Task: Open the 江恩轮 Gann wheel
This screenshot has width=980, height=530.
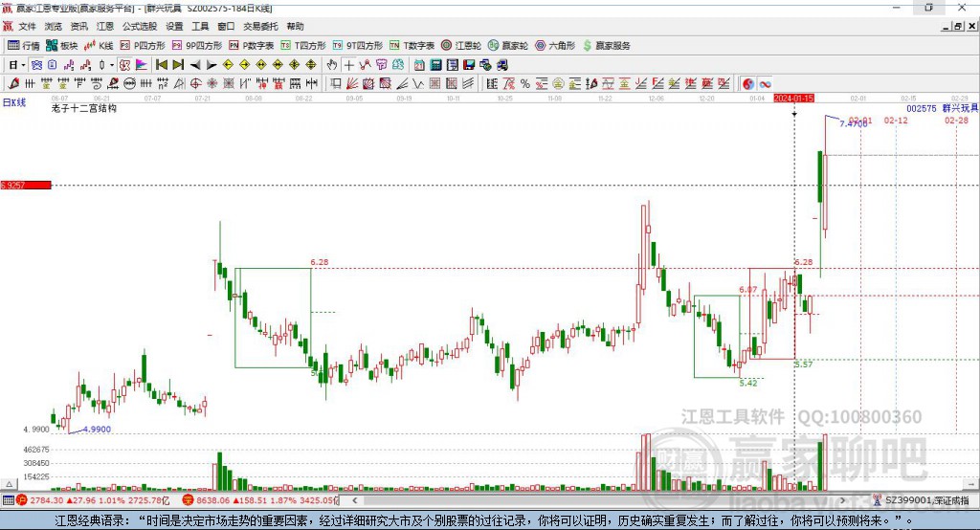Action: (x=461, y=46)
